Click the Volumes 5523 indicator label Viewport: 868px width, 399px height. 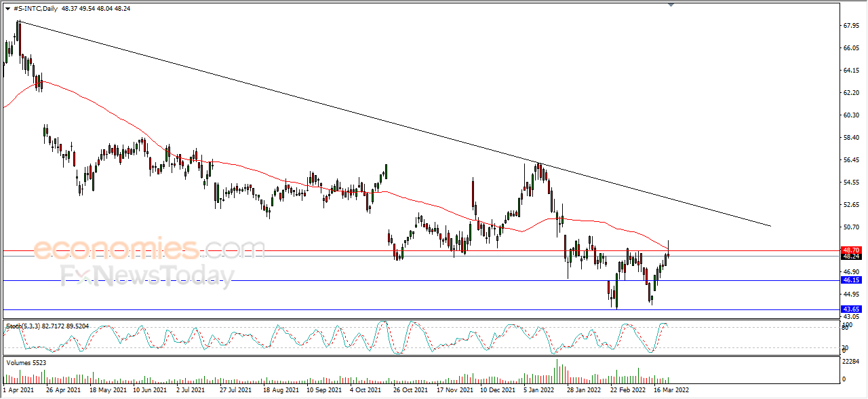point(26,363)
